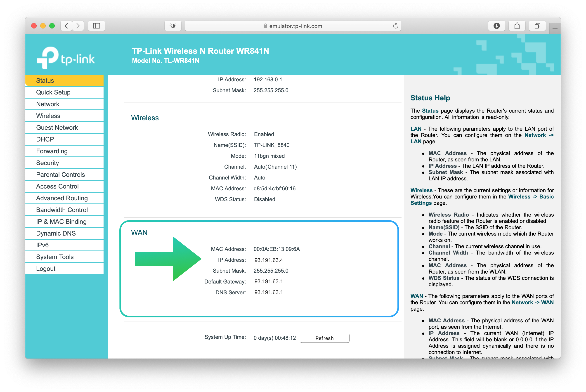Click the Channel value Auto(Channel 11)
The width and height of the screenshot is (586, 392).
[275, 167]
